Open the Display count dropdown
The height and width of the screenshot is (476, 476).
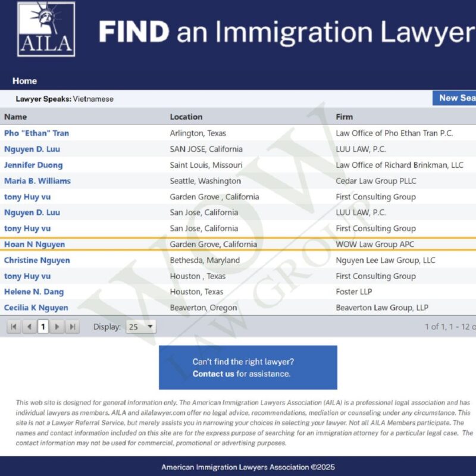coord(141,327)
